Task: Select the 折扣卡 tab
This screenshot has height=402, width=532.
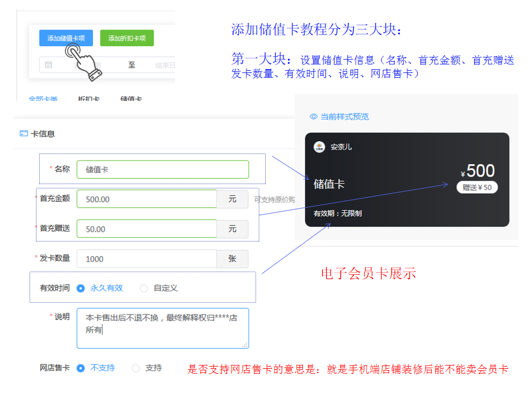Action: pos(89,98)
